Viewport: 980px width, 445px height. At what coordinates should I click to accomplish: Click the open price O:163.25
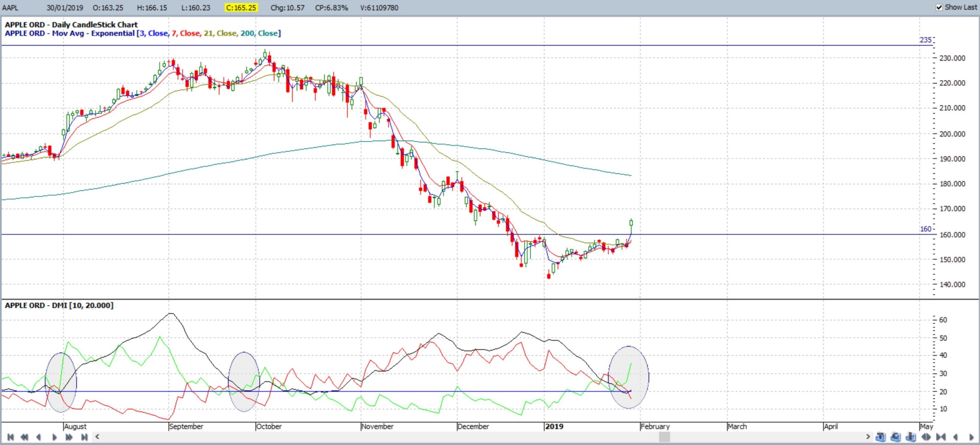click(x=108, y=8)
